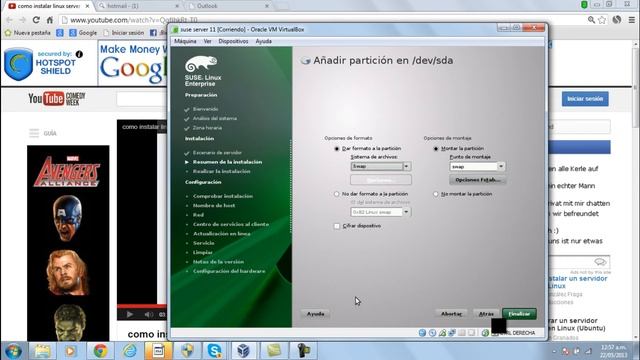640x360 pixels.
Task: Click 'Resumen de la instalación' sidebar step
Action: coord(227,162)
